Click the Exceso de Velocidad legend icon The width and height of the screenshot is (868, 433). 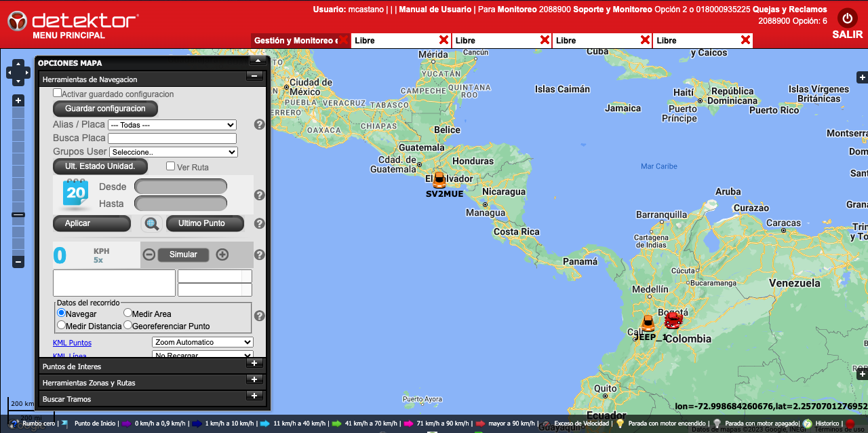[x=546, y=423]
